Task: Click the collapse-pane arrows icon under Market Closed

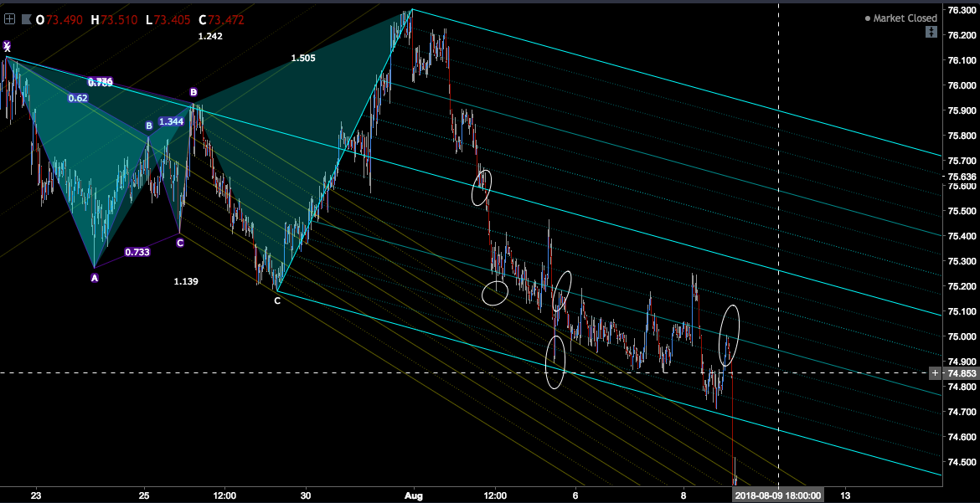Action: [931, 32]
